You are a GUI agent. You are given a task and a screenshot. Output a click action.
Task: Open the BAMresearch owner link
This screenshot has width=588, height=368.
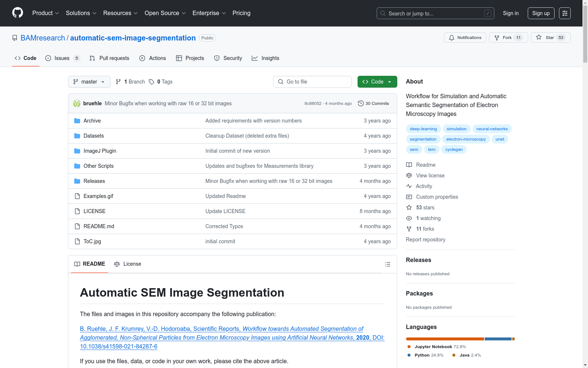[x=43, y=38]
